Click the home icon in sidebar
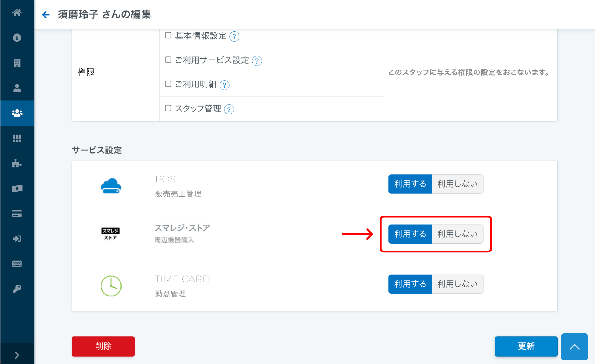The height and width of the screenshot is (364, 595). tap(17, 13)
